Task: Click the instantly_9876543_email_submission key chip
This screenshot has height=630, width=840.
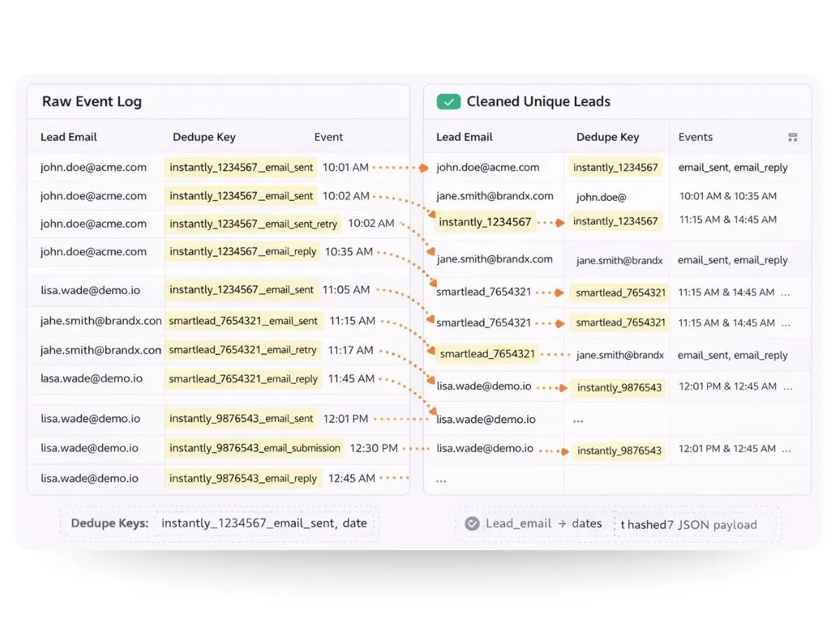Action: pos(255,448)
